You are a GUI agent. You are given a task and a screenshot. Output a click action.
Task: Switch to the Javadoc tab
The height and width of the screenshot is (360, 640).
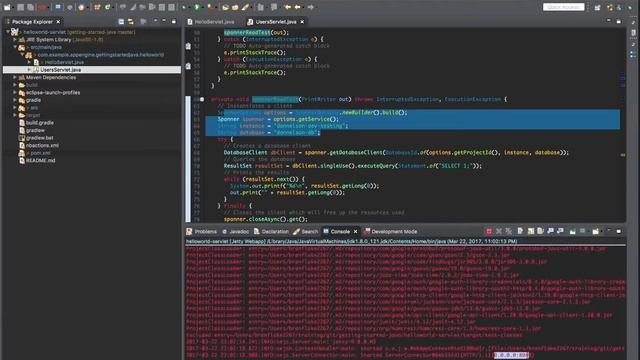236,231
